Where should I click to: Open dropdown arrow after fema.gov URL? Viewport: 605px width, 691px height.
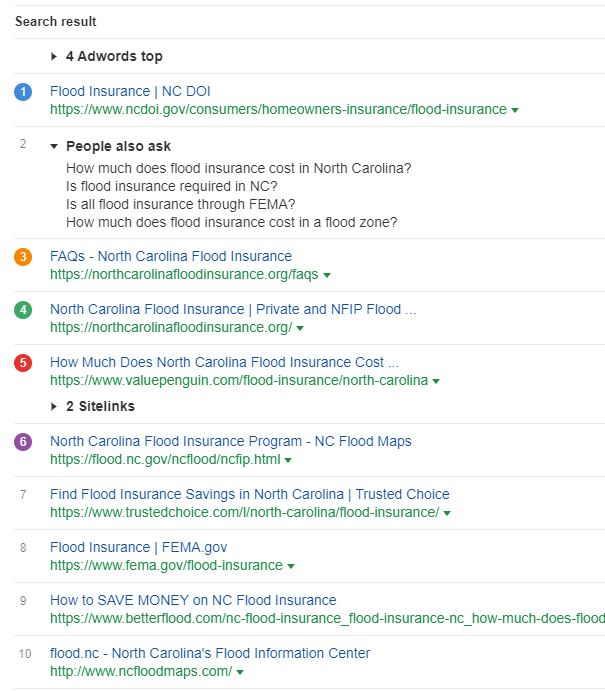pos(290,566)
